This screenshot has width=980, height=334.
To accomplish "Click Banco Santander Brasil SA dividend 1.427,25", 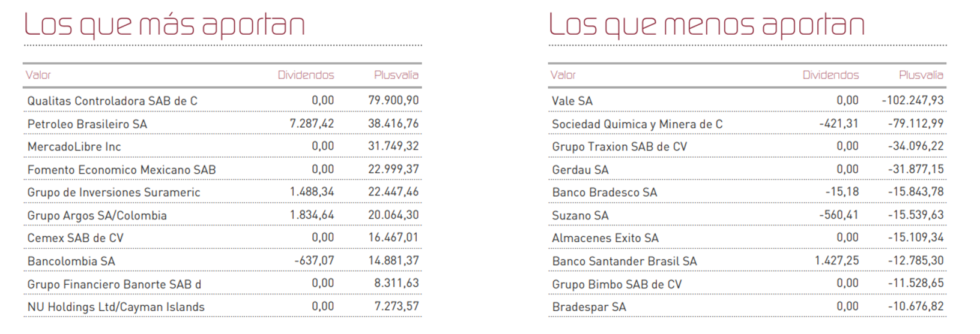I will [x=836, y=261].
